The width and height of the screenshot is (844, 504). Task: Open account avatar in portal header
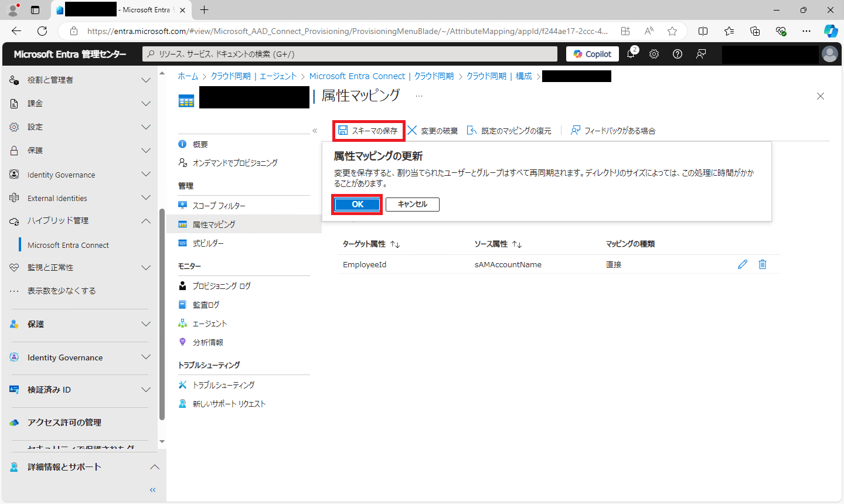[830, 54]
